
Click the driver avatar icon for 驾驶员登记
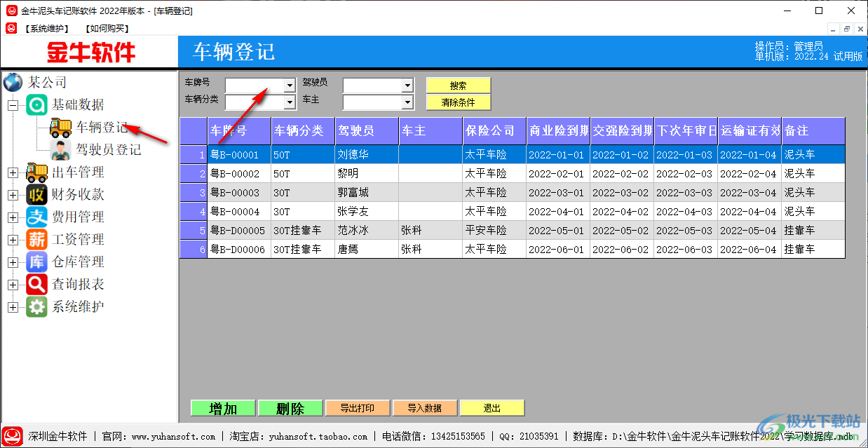point(60,149)
